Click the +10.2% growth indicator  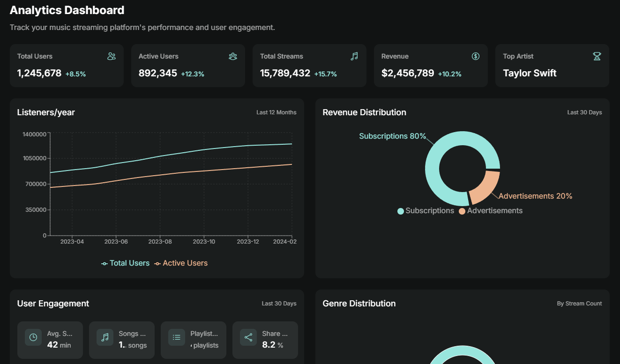click(x=450, y=74)
